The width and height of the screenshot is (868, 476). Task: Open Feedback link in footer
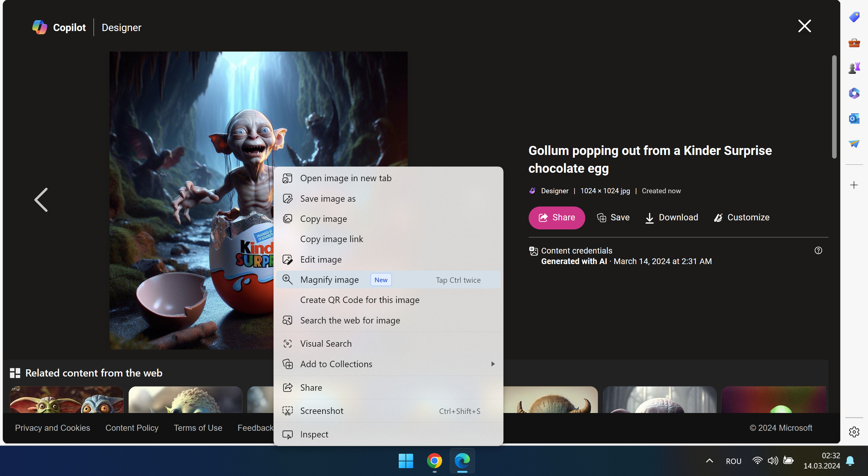click(255, 428)
